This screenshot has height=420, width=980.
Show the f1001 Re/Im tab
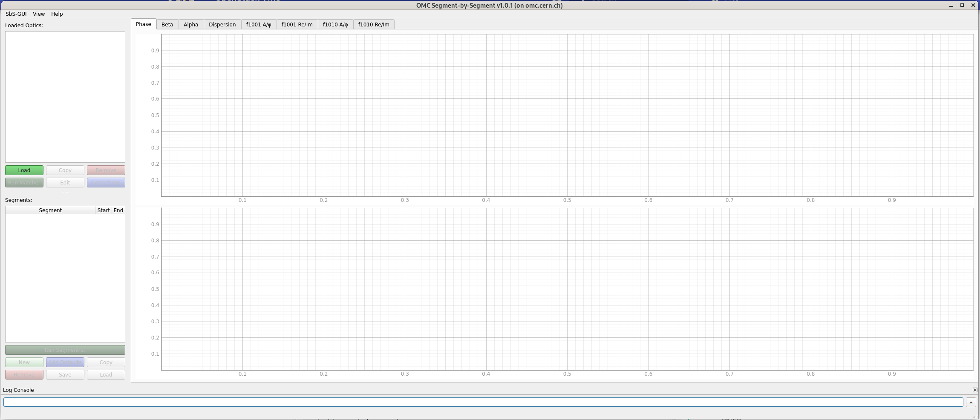297,24
